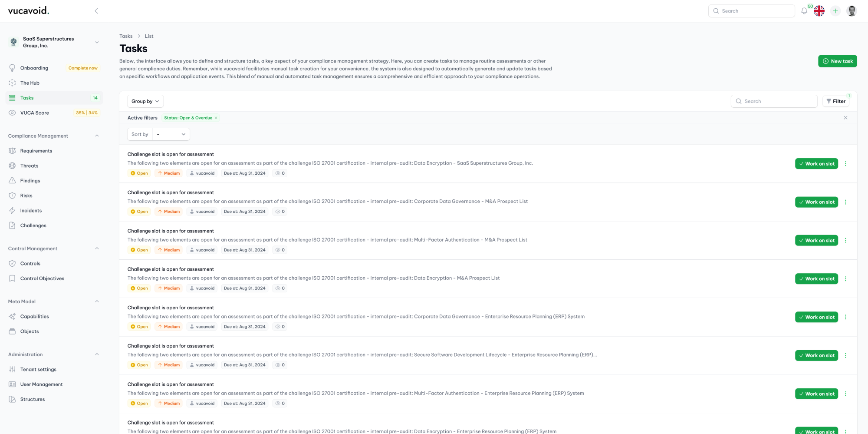Image resolution: width=868 pixels, height=434 pixels.
Task: Expand the Sort by dropdown
Action: point(171,134)
